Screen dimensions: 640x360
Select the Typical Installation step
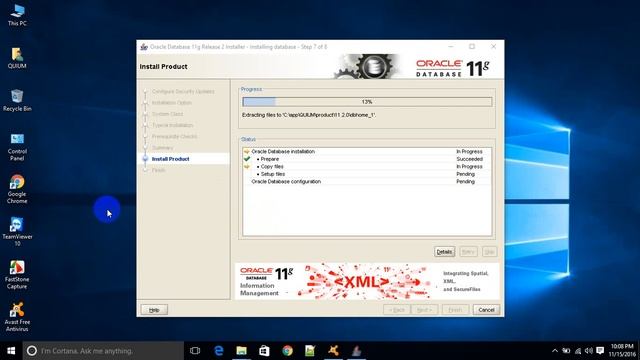pyautogui.click(x=173, y=125)
